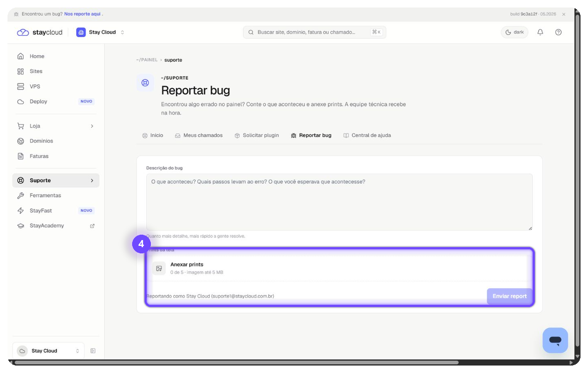Screen dimensions: 588x373
Task: Toggle the dark mode switch
Action: tap(514, 32)
